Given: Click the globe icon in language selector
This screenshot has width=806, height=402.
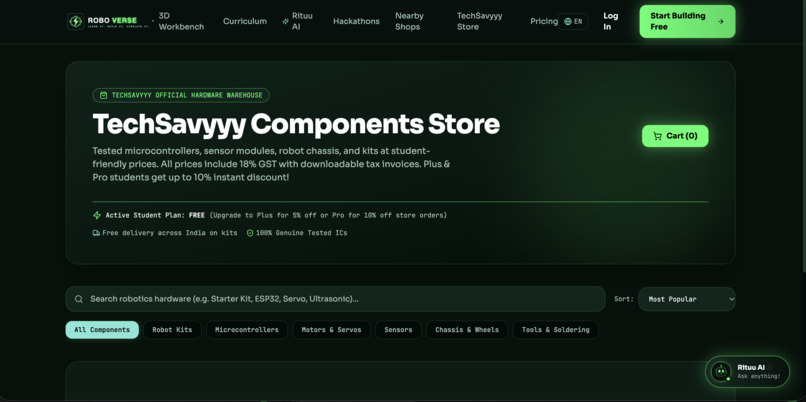Looking at the screenshot, I should pos(567,22).
